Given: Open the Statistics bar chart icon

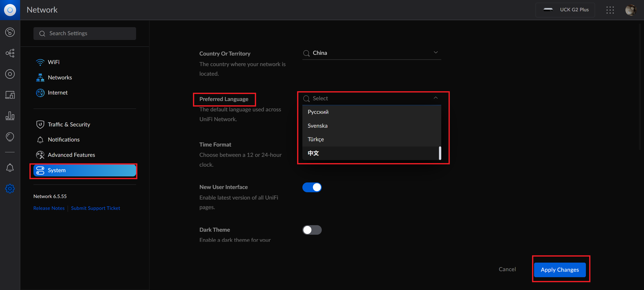Looking at the screenshot, I should click(x=10, y=116).
